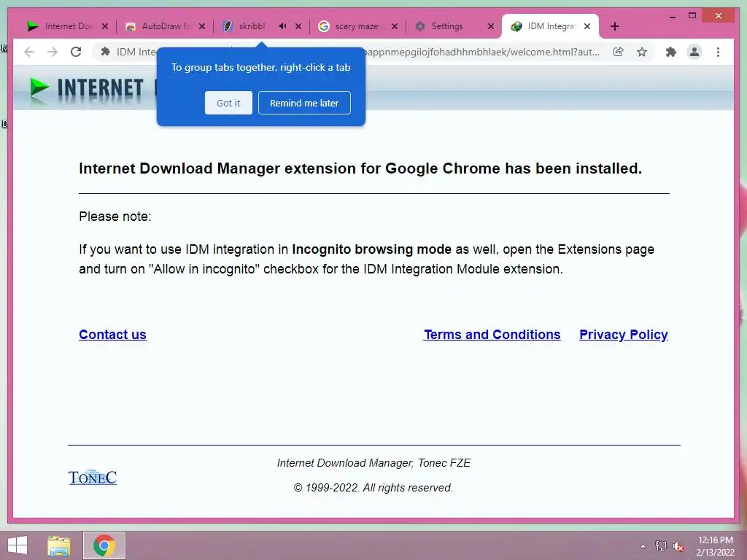
Task: Open the Chrome profile avatar
Action: 694,52
